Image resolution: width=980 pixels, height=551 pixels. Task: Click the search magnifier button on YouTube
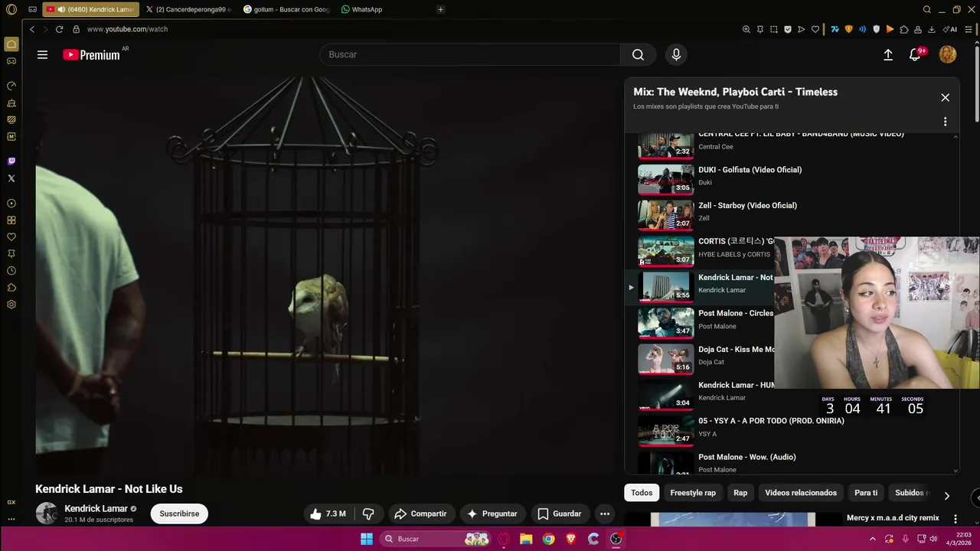click(638, 54)
